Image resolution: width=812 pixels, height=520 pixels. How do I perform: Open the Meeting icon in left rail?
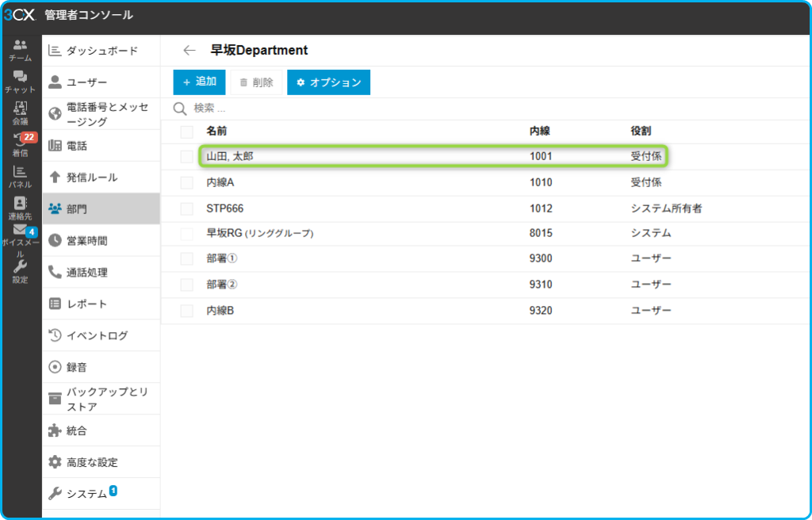(21, 113)
